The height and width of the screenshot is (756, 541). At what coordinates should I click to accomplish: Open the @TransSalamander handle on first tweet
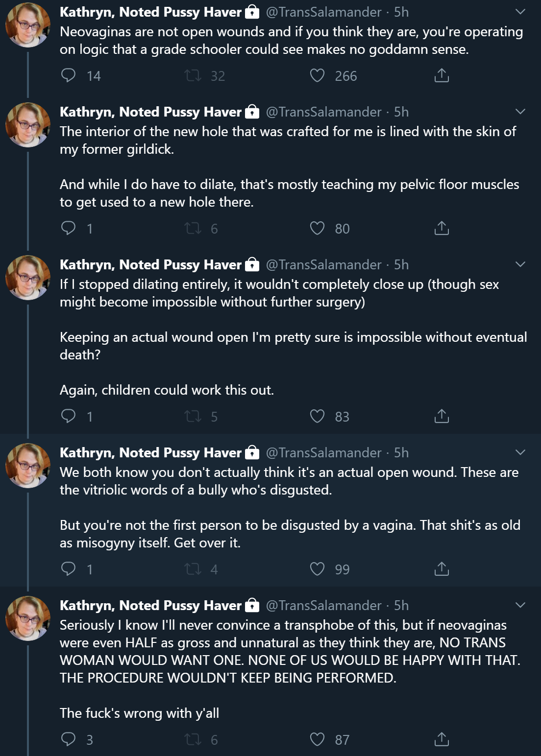pyautogui.click(x=323, y=12)
